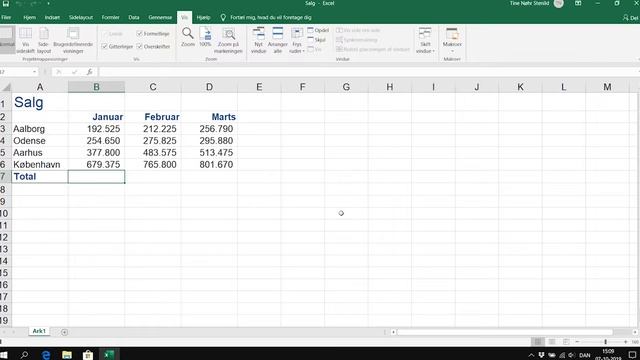Open the Ribbon Display Options icon
The image size is (640, 360).
click(578, 4)
